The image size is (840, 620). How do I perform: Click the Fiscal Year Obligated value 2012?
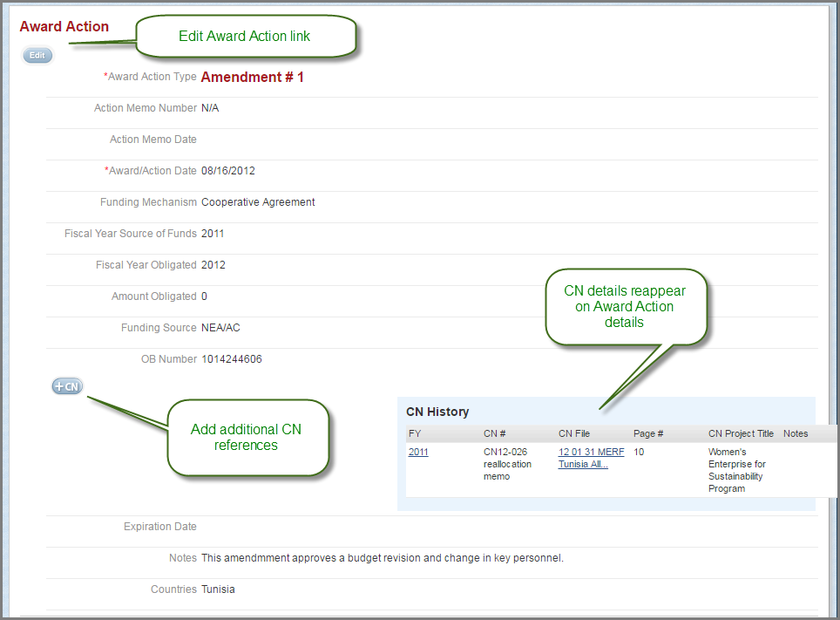click(213, 265)
